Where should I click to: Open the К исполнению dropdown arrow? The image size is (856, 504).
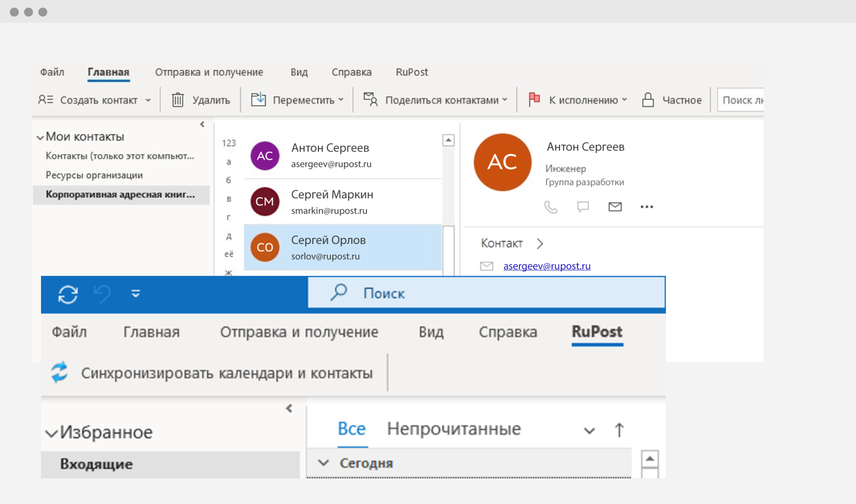[x=624, y=100]
